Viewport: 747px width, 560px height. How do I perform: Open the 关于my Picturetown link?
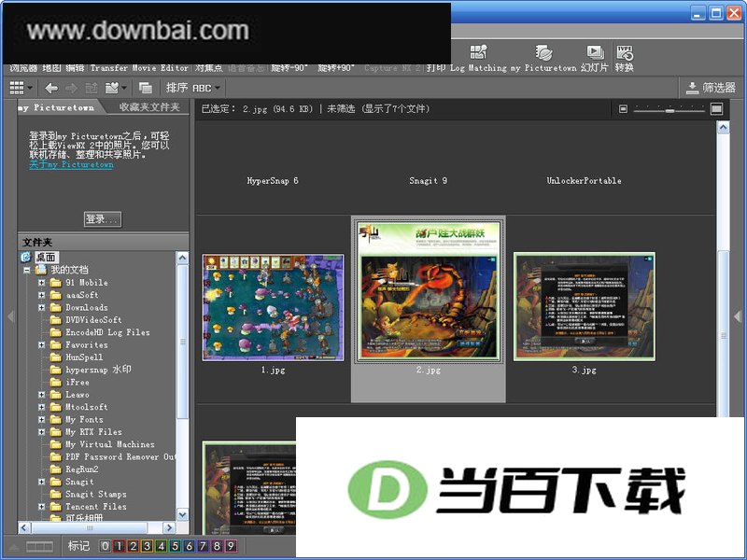[x=71, y=165]
